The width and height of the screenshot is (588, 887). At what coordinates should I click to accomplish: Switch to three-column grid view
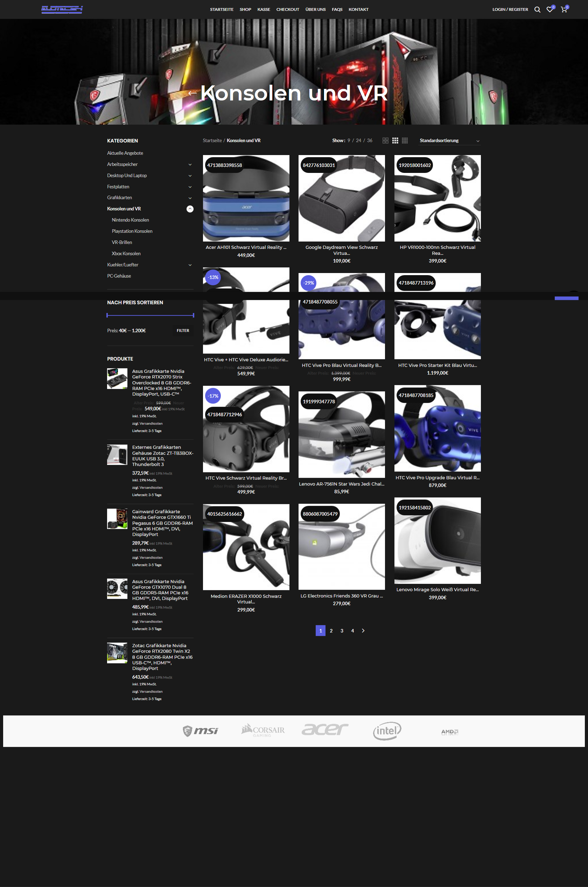395,141
